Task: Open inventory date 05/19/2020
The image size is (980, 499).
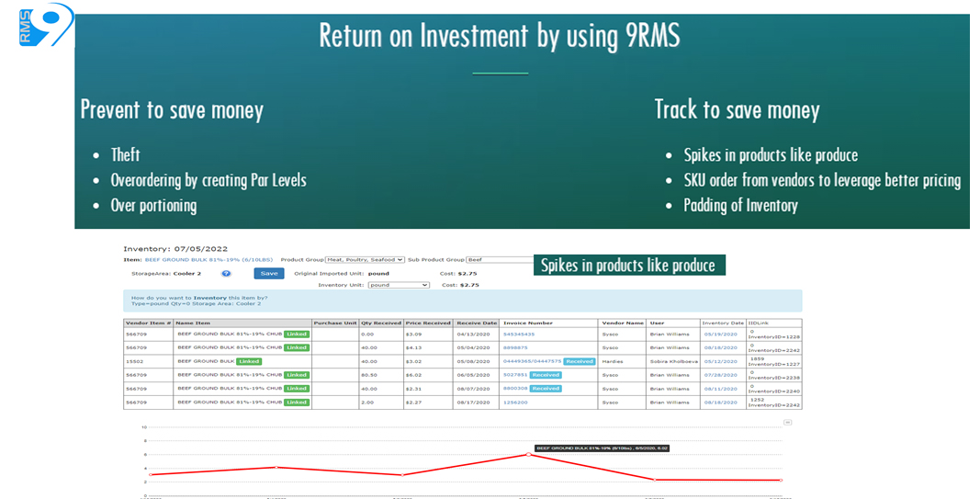Action: coord(720,334)
